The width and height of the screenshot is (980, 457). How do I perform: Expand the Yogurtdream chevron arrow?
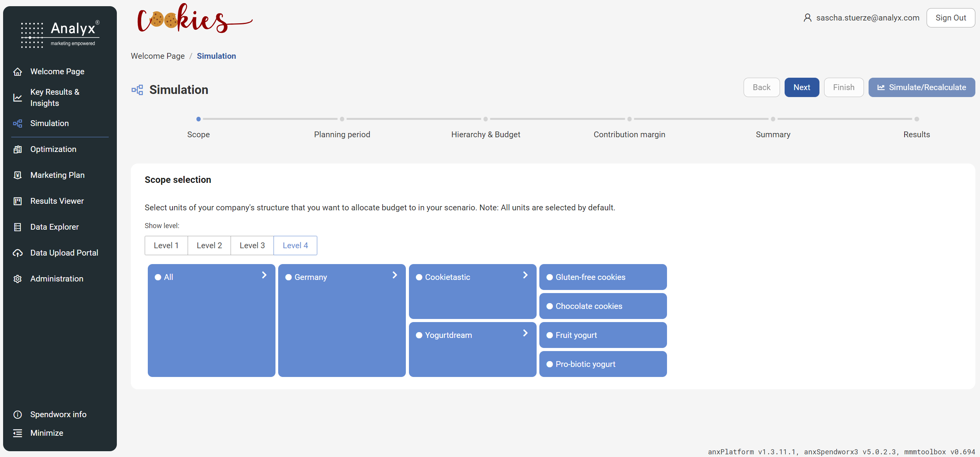tap(525, 333)
